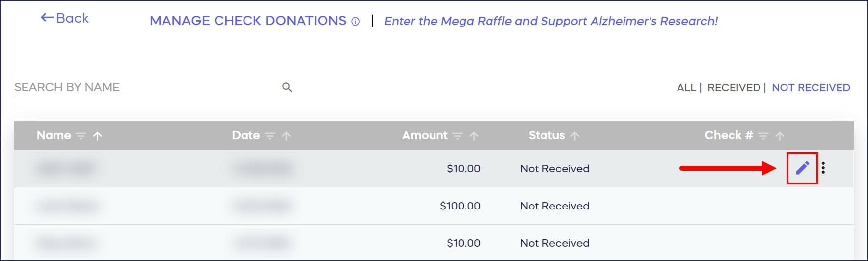Go Back to the previous page
Viewport: 868px width, 261px height.
tap(65, 18)
